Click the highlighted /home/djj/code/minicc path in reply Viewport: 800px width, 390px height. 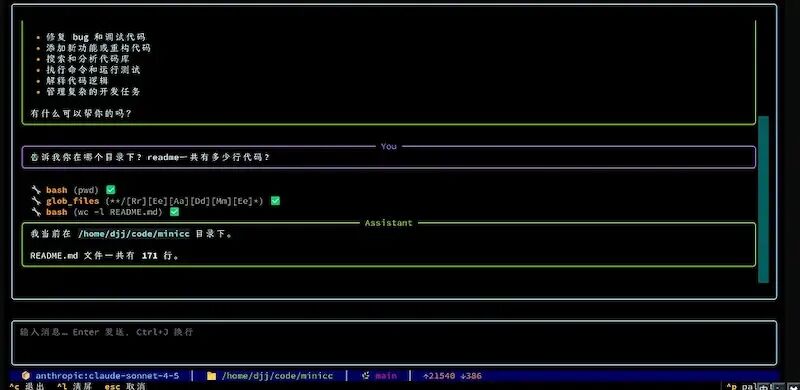[x=134, y=234]
